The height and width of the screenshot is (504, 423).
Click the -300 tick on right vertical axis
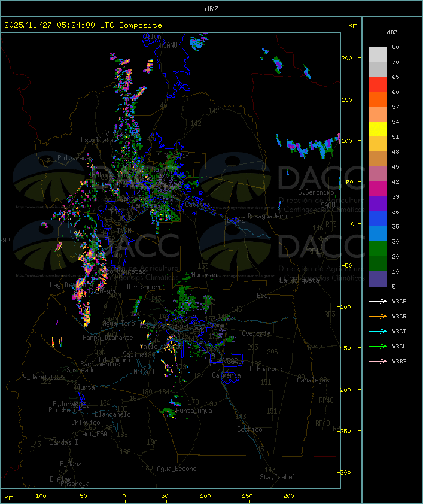coord(345,472)
